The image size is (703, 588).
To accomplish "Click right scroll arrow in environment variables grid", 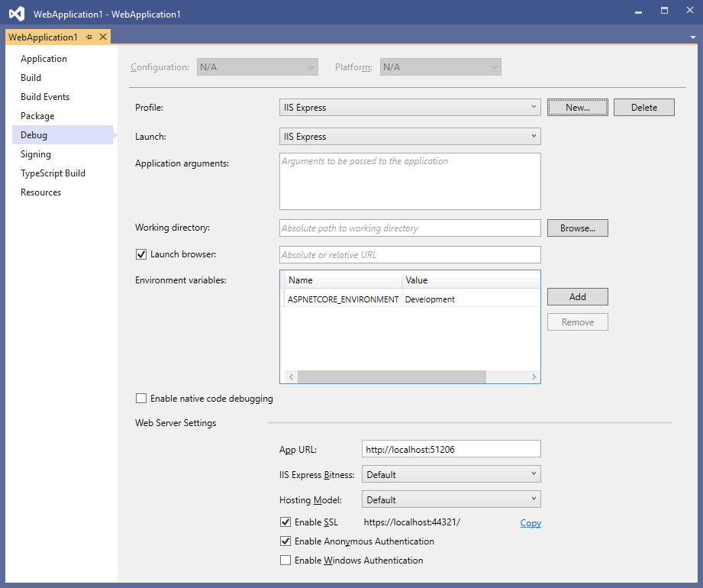I will [x=534, y=376].
